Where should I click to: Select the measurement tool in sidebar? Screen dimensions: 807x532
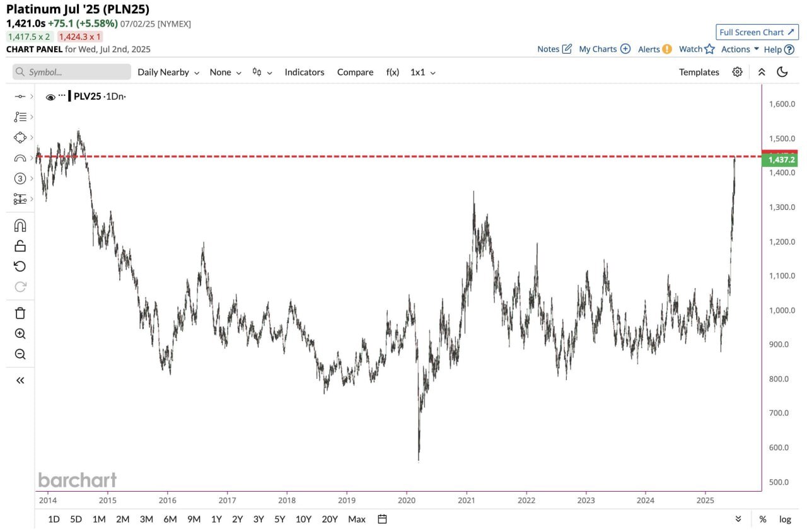coord(20,199)
